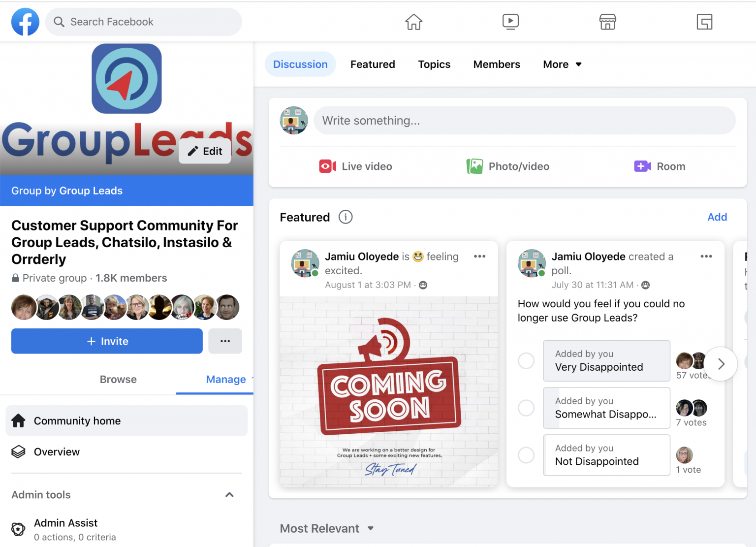Attach a Photo/video to a post

point(508,166)
